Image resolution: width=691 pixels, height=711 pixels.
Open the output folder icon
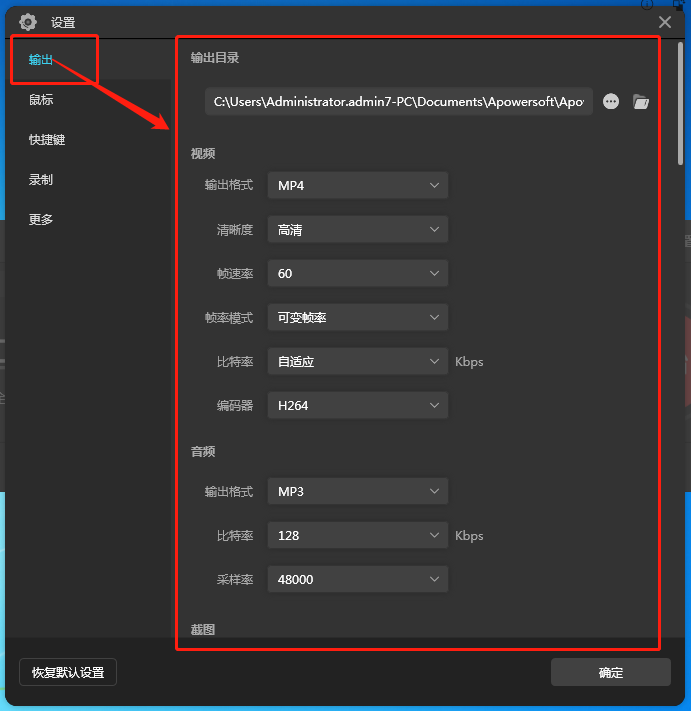point(641,102)
